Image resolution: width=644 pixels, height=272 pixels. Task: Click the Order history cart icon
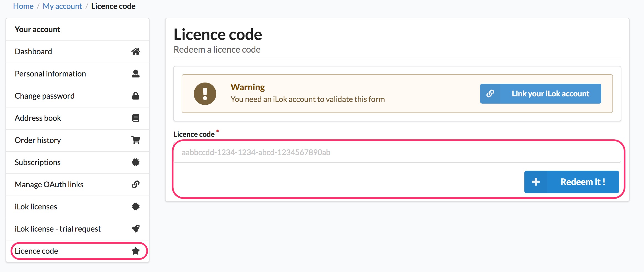click(135, 140)
